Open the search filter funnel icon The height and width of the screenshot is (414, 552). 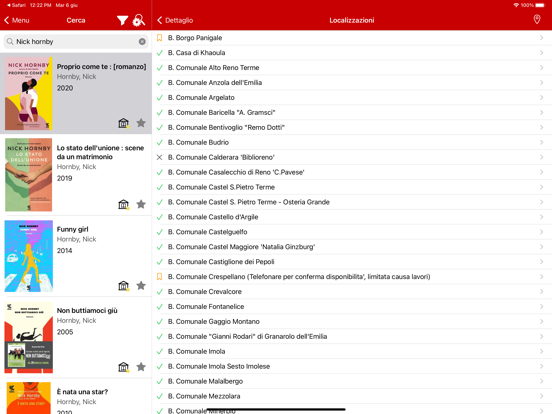click(122, 20)
